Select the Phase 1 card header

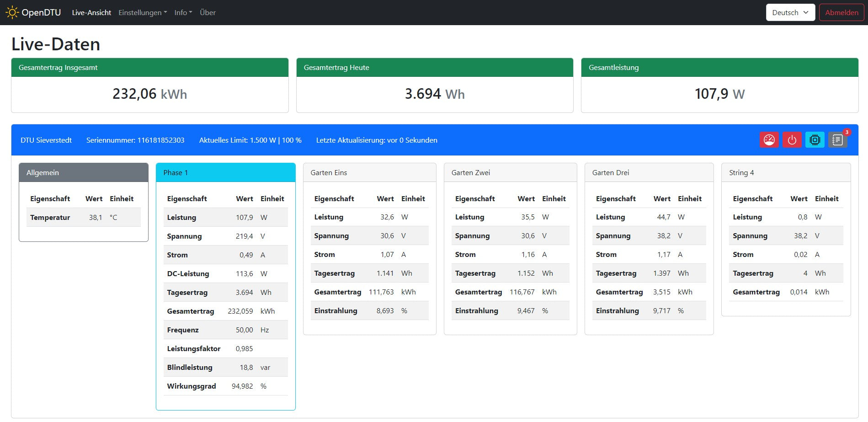coord(226,172)
